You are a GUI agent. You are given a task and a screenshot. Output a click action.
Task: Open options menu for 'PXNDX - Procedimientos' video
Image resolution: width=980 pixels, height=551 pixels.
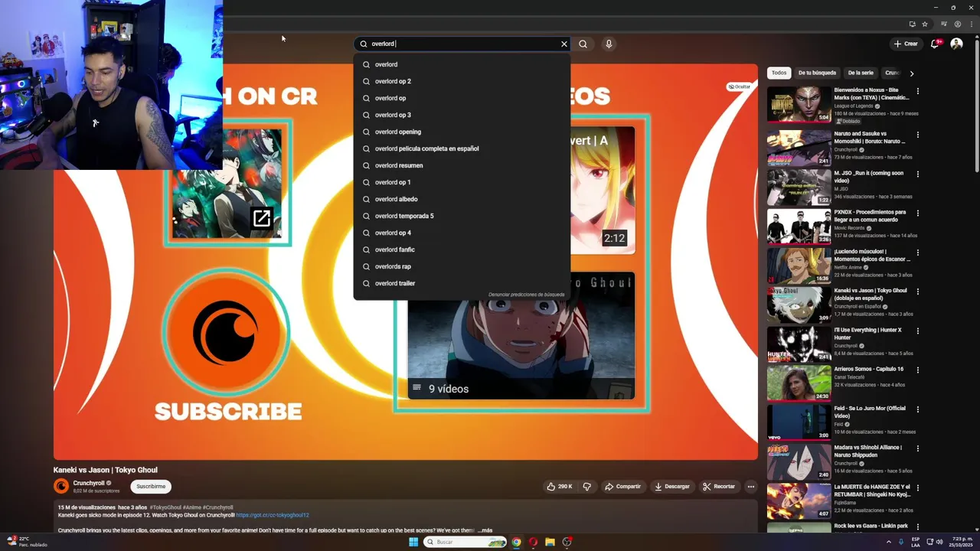click(x=917, y=213)
